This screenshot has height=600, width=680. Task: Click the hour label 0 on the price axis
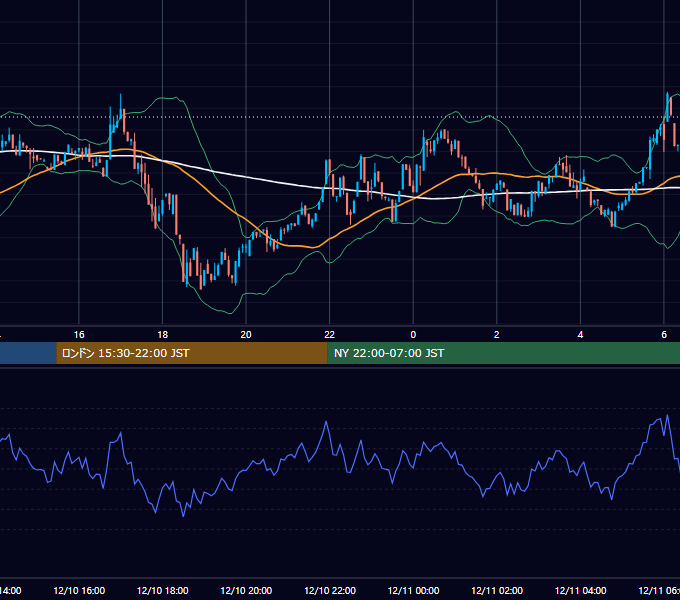pos(413,335)
